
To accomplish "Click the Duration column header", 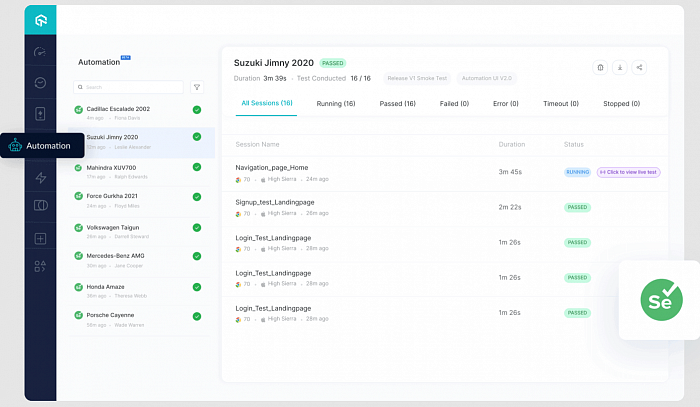I will (x=512, y=145).
